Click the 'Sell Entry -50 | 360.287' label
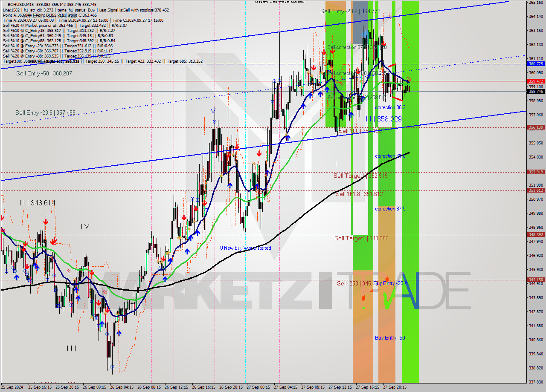This screenshot has width=546, height=392. coord(44,73)
